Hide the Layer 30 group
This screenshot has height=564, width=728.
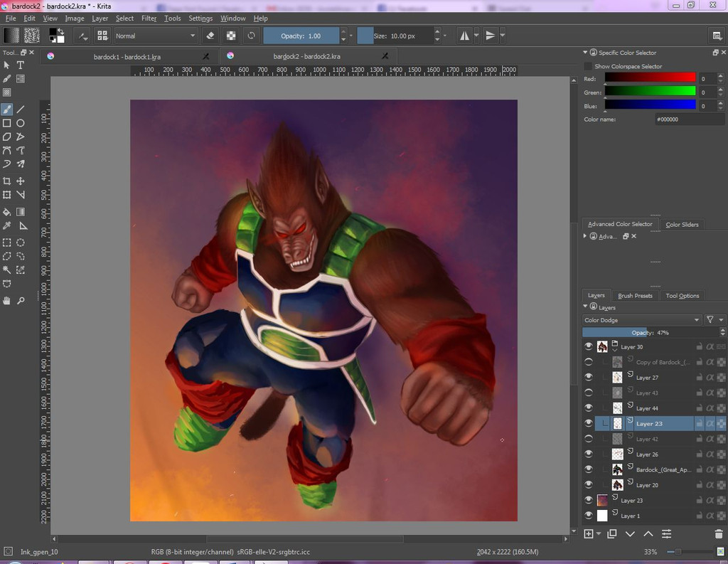click(x=589, y=346)
